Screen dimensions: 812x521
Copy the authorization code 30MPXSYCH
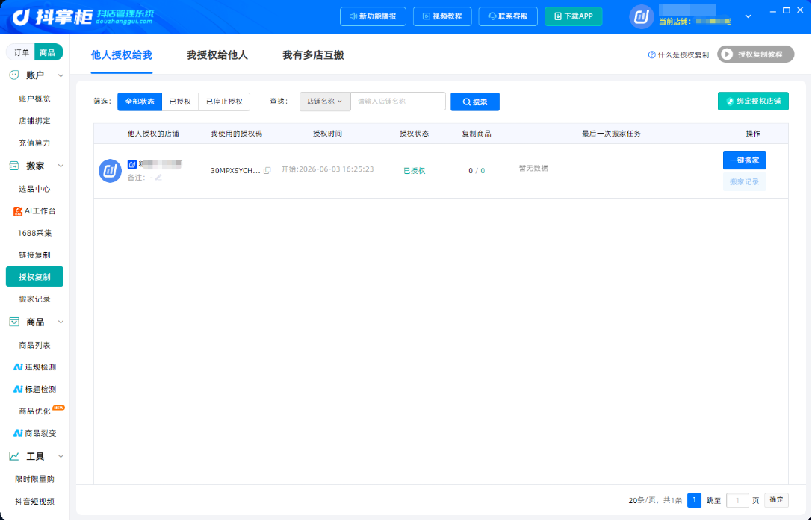[267, 171]
